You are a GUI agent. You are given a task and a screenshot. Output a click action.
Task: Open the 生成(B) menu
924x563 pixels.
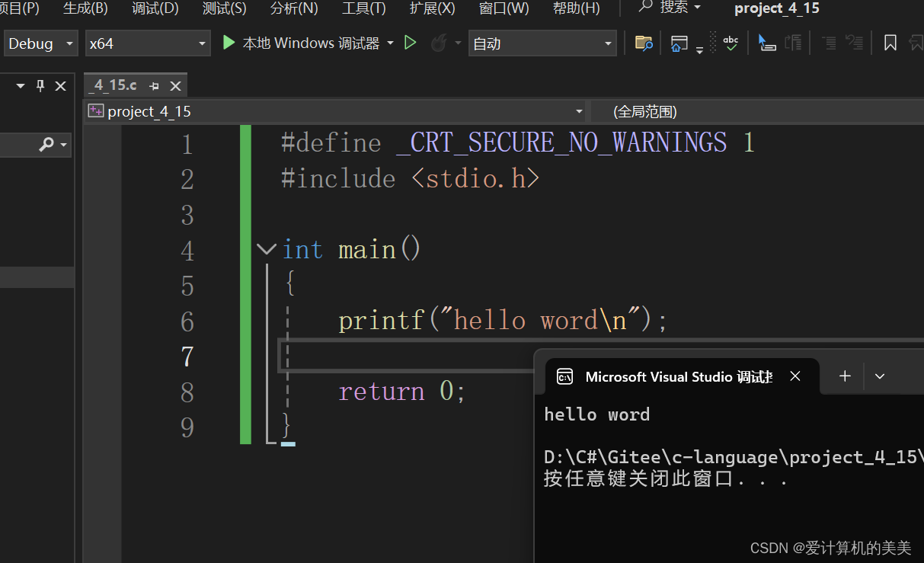(85, 8)
